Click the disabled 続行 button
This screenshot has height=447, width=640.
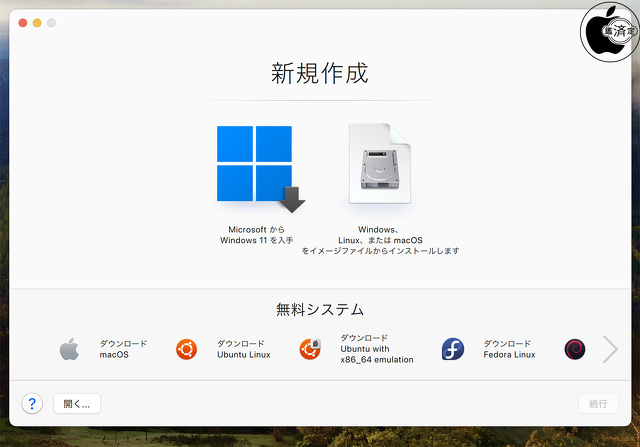(598, 404)
